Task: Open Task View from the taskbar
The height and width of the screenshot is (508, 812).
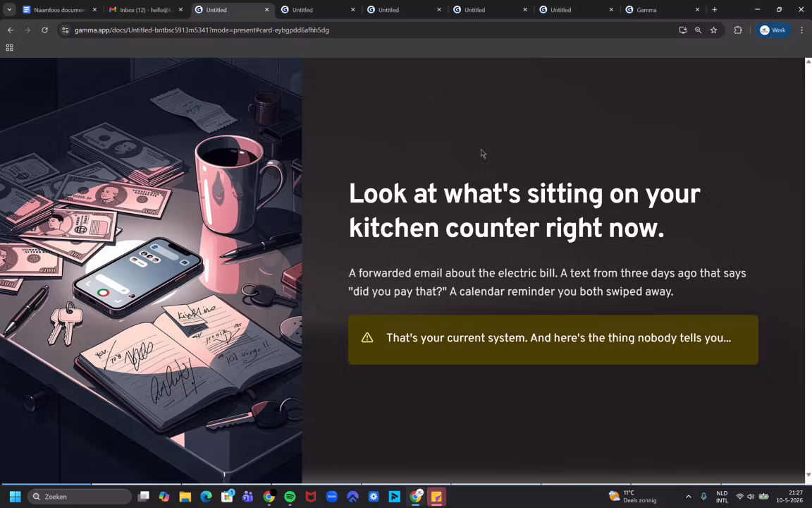Action: (x=144, y=497)
